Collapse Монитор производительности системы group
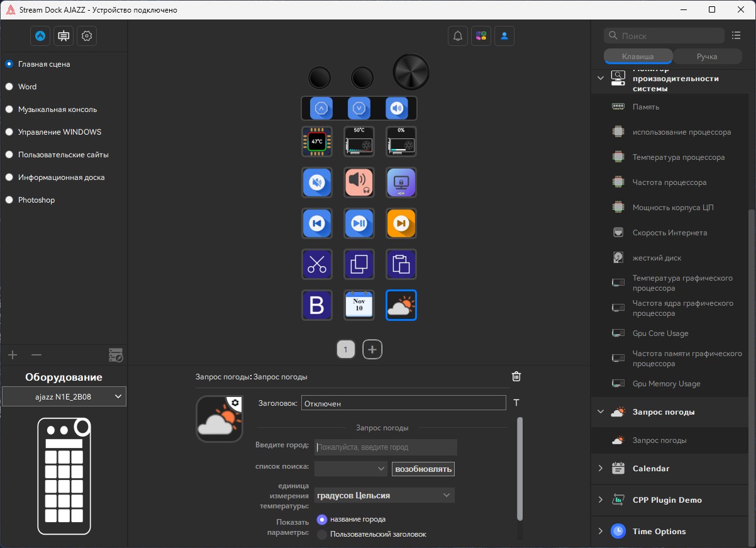Image resolution: width=756 pixels, height=548 pixels. pos(600,79)
